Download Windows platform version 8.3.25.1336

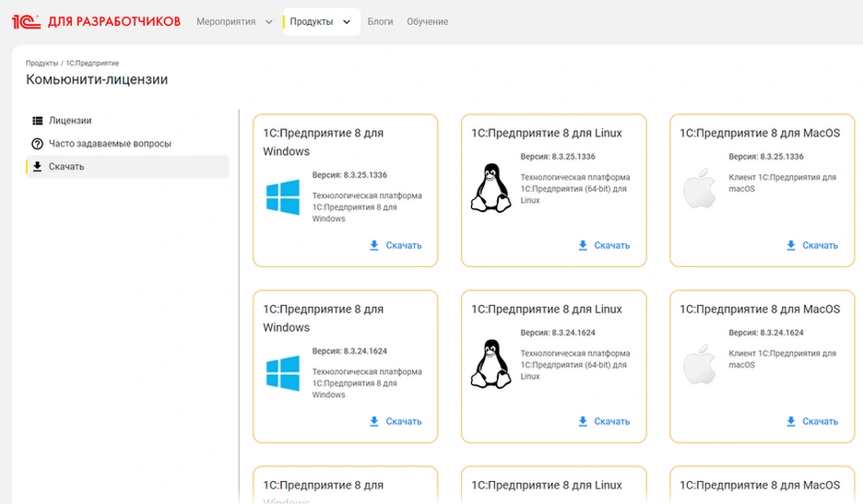396,245
